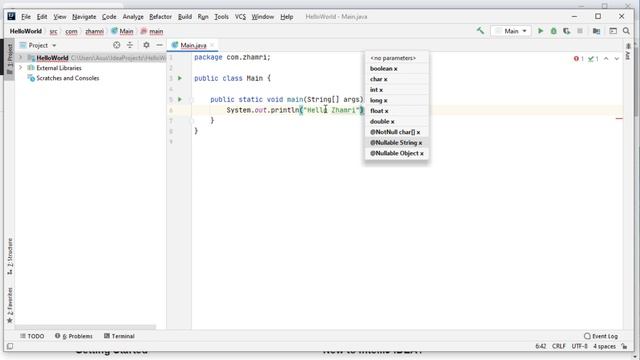Click Expand/Collapse all icon in Project panel

pyautogui.click(x=130, y=45)
